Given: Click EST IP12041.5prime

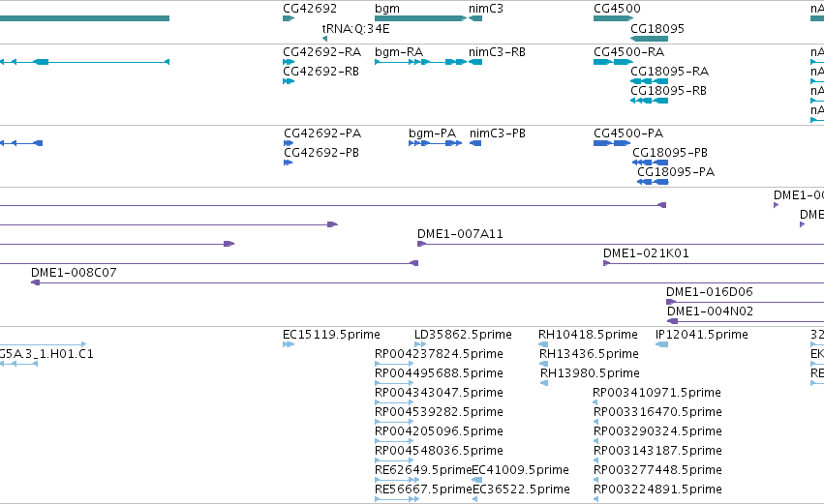Looking at the screenshot, I should pos(661,344).
